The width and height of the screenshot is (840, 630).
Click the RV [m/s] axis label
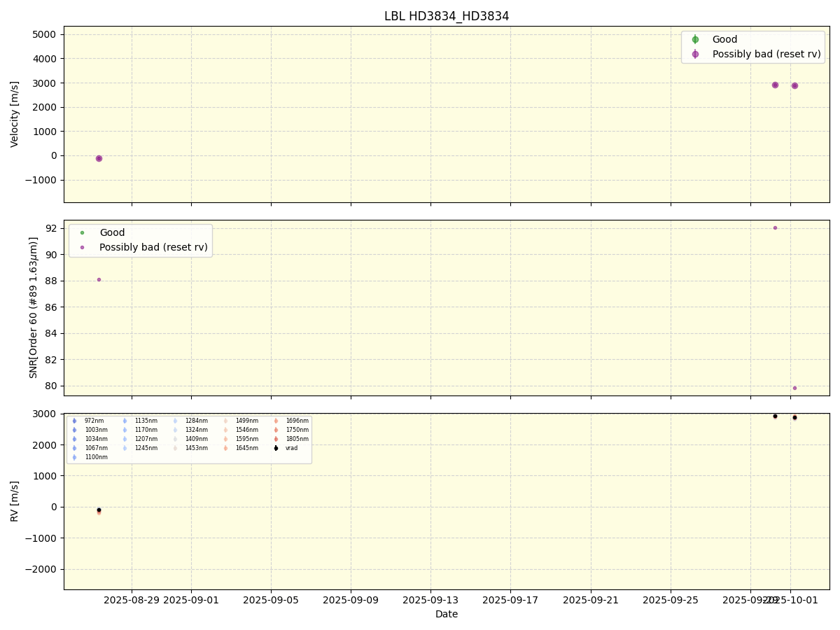(15, 501)
